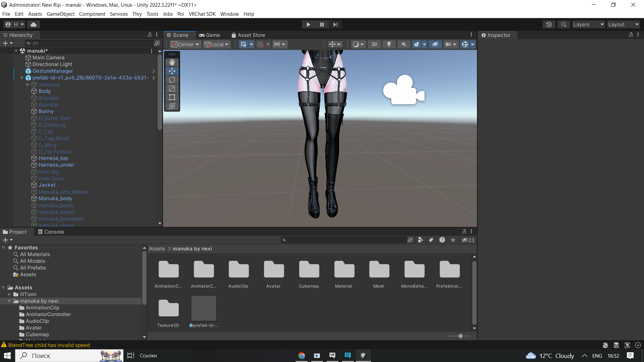Select the Move tool in Scene
Viewport: 644px width, 362px height.
[172, 71]
